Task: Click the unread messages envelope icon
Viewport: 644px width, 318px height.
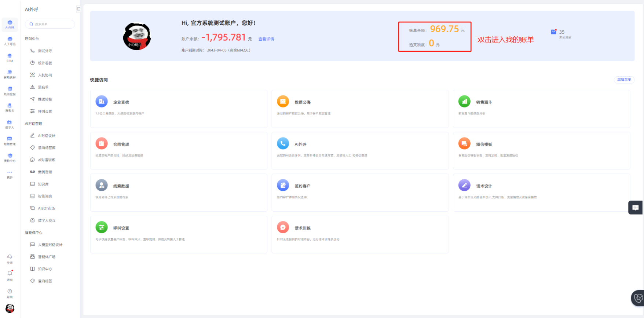Action: 553,32
